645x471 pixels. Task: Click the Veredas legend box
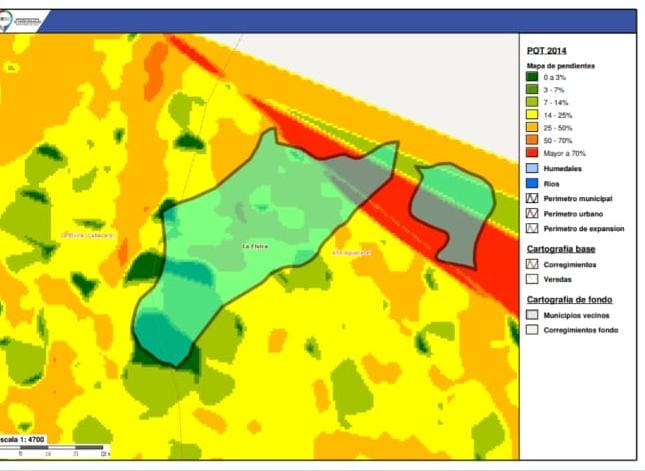coord(532,279)
